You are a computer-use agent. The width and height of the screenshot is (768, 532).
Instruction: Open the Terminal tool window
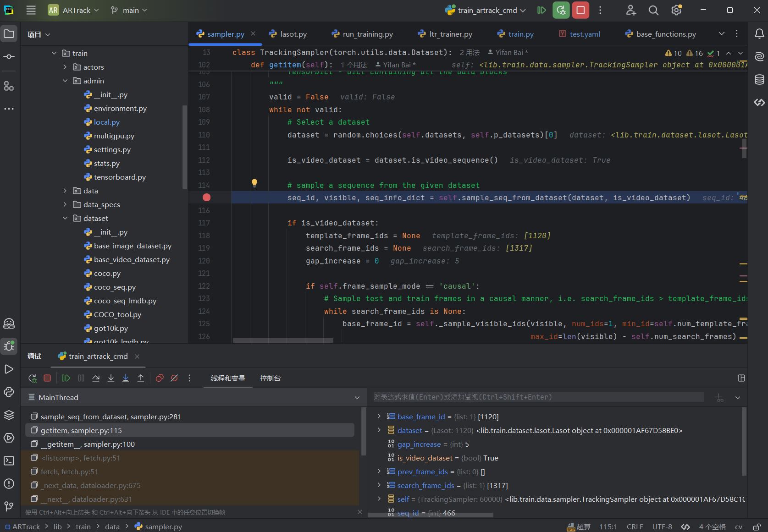(9, 461)
